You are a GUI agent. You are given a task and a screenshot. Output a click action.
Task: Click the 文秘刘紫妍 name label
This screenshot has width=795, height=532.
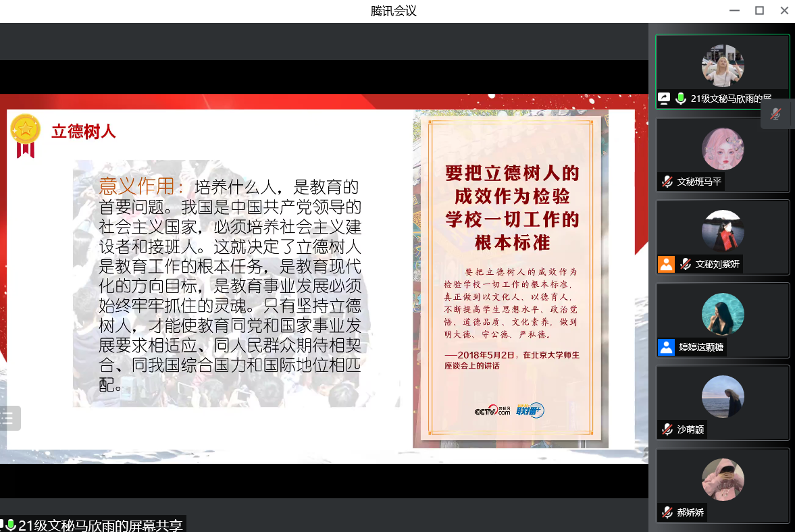[x=717, y=264]
